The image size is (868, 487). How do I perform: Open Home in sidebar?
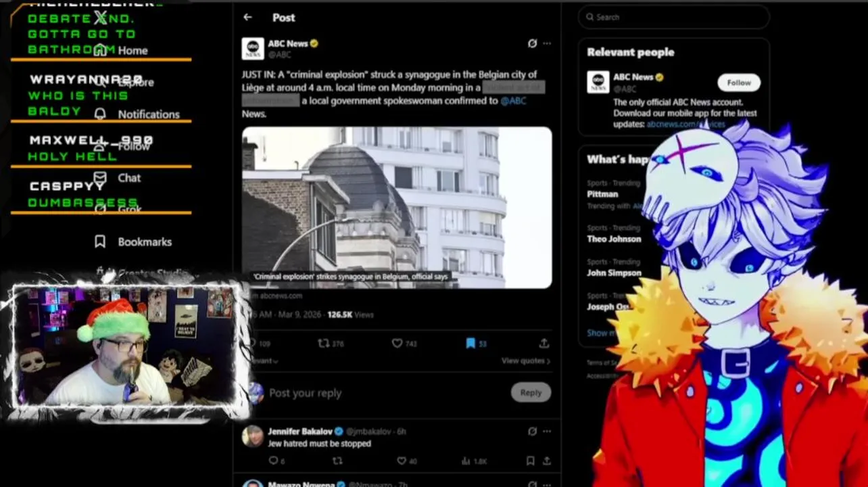[x=120, y=50]
